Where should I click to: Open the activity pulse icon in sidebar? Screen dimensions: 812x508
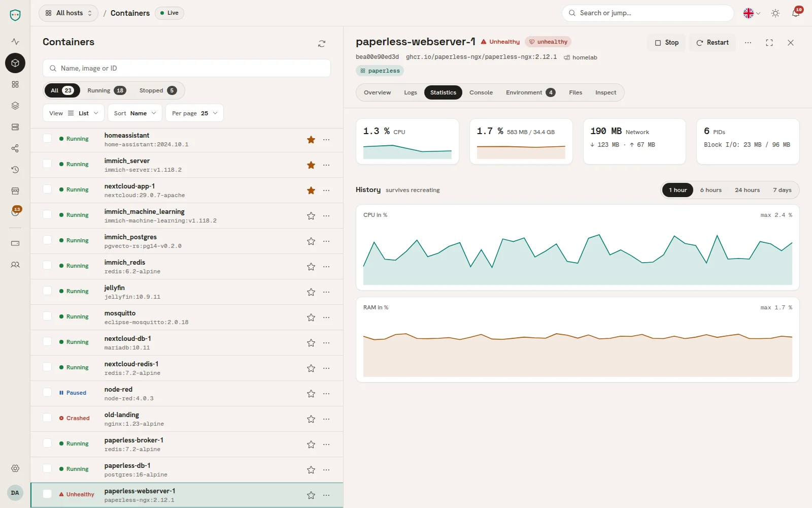pyautogui.click(x=15, y=42)
